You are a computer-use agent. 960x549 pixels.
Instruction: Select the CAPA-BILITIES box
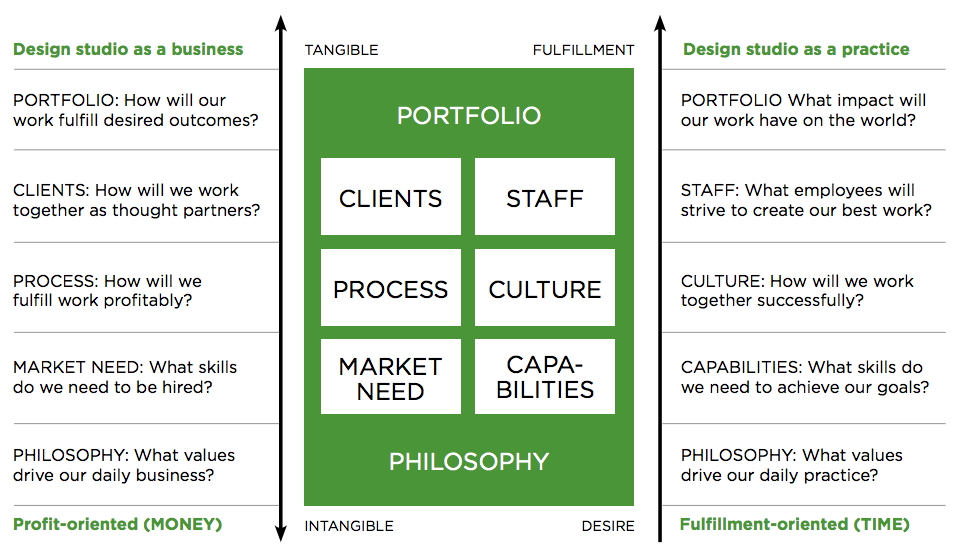click(x=545, y=376)
